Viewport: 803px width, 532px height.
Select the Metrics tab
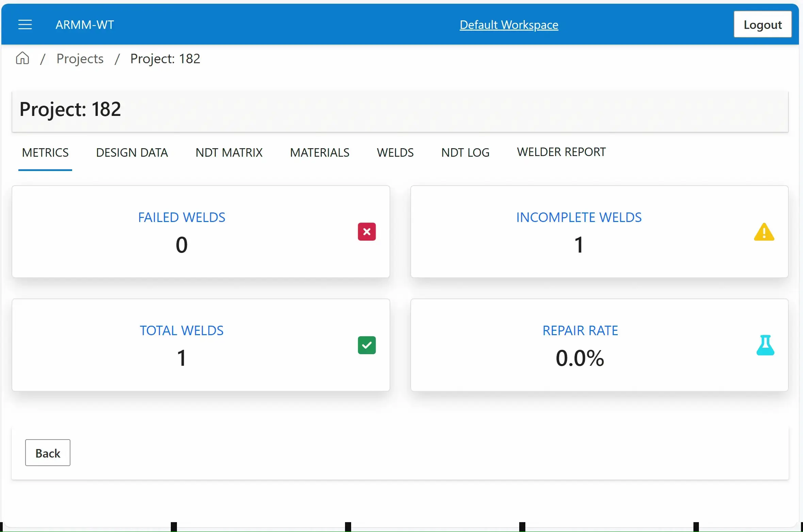45,153
